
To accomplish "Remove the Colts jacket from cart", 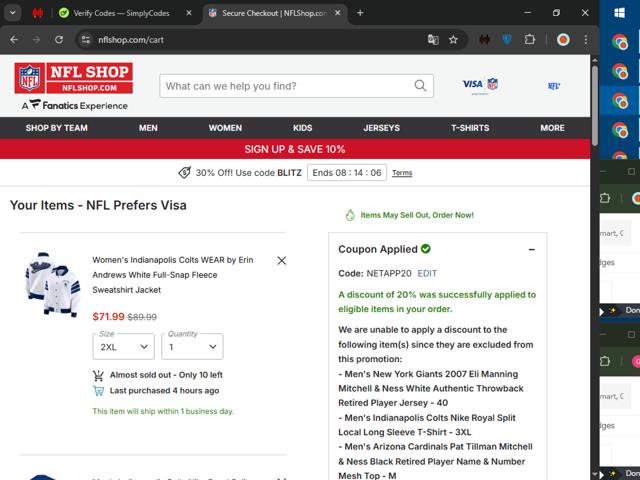I will tap(282, 260).
